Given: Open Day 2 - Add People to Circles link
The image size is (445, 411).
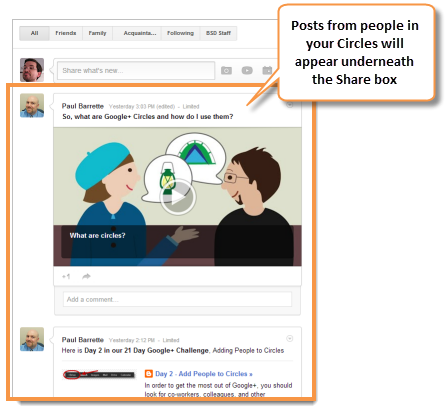Looking at the screenshot, I should click(204, 374).
